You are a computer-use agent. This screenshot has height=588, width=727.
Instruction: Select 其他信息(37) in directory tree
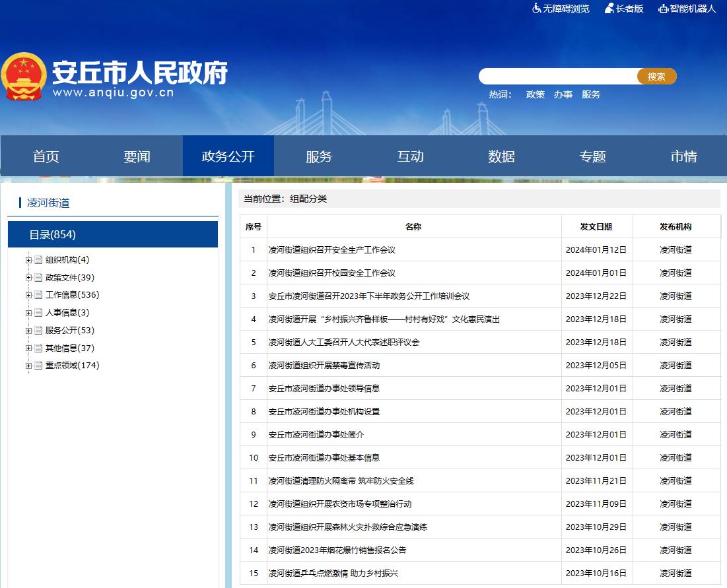click(x=69, y=348)
